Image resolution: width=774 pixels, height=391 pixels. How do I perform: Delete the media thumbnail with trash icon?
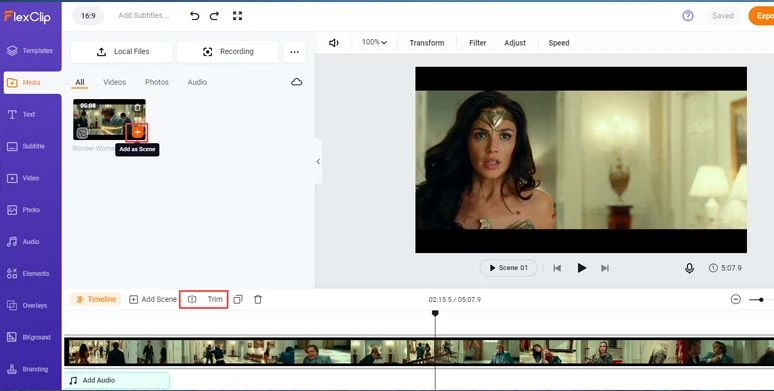pos(138,107)
